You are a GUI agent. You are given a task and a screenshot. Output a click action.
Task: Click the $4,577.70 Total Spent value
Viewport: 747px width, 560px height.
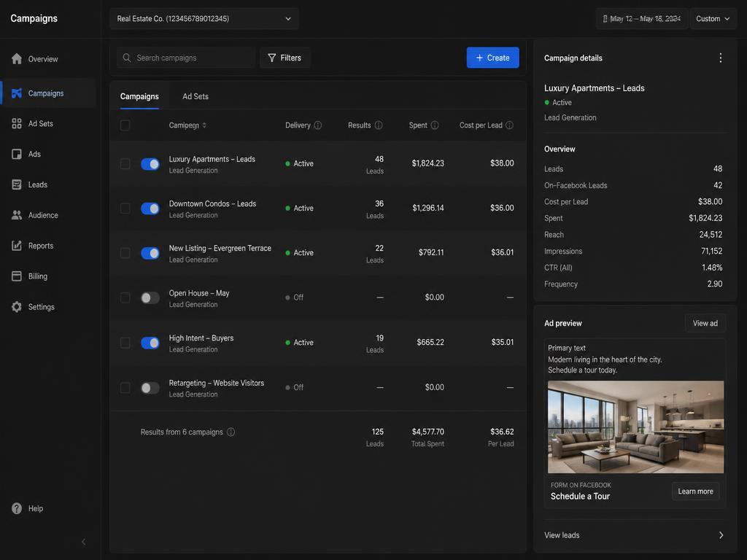click(427, 432)
